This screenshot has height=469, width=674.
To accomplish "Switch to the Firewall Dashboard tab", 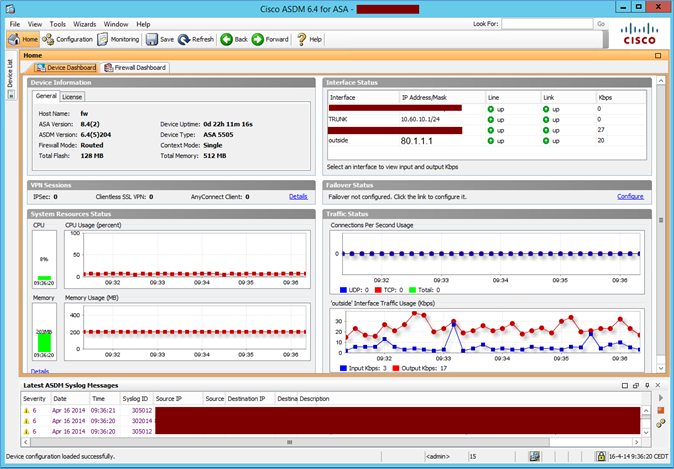I will 135,67.
